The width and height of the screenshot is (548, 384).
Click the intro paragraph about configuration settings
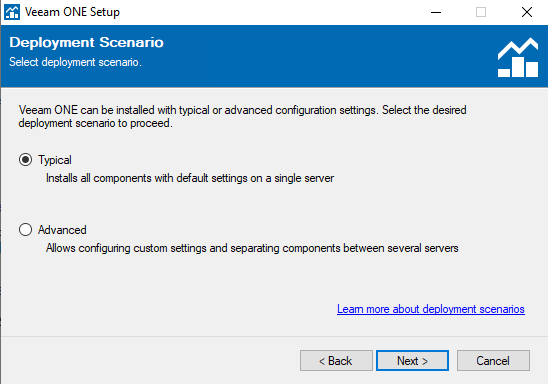point(243,116)
